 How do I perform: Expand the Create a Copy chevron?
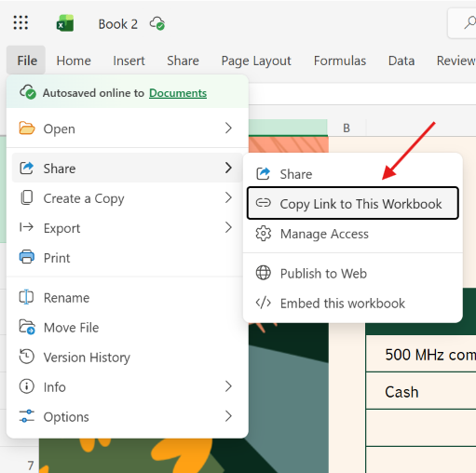(228, 197)
